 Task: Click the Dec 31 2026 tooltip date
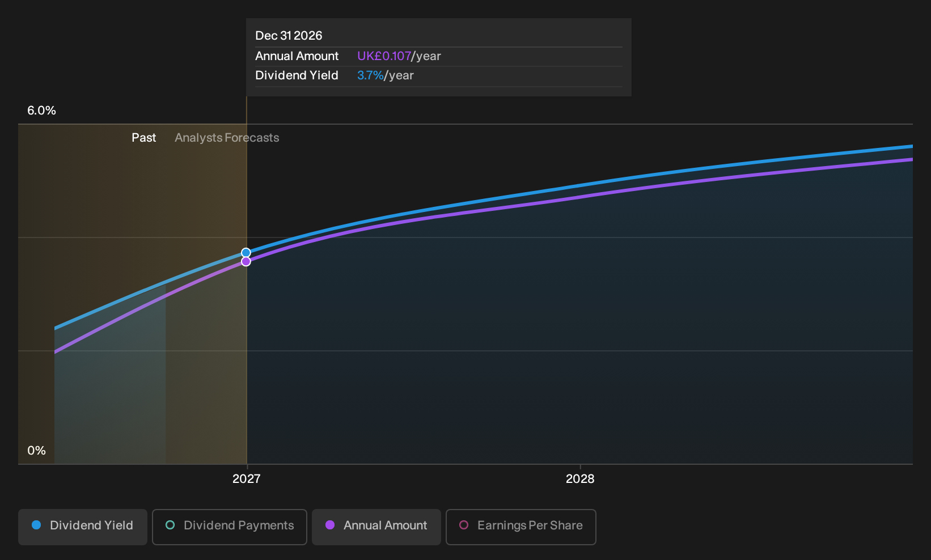click(x=289, y=36)
